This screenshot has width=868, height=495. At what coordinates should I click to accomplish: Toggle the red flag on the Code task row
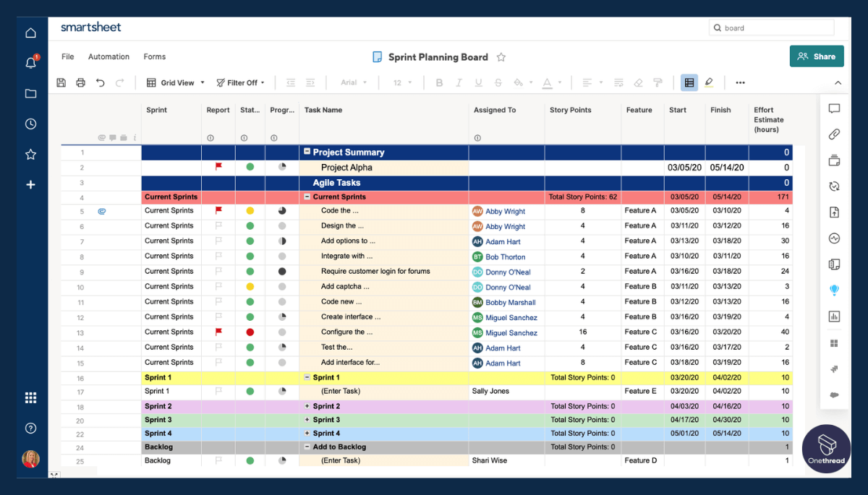click(218, 210)
